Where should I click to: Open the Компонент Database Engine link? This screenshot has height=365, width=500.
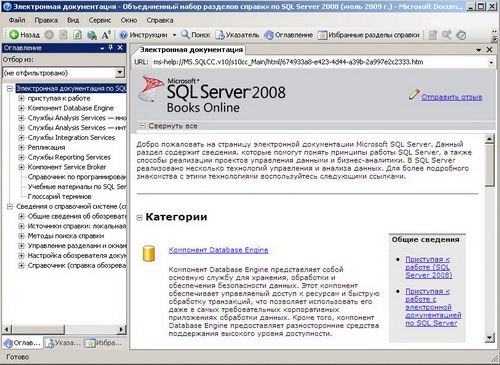[x=218, y=250]
